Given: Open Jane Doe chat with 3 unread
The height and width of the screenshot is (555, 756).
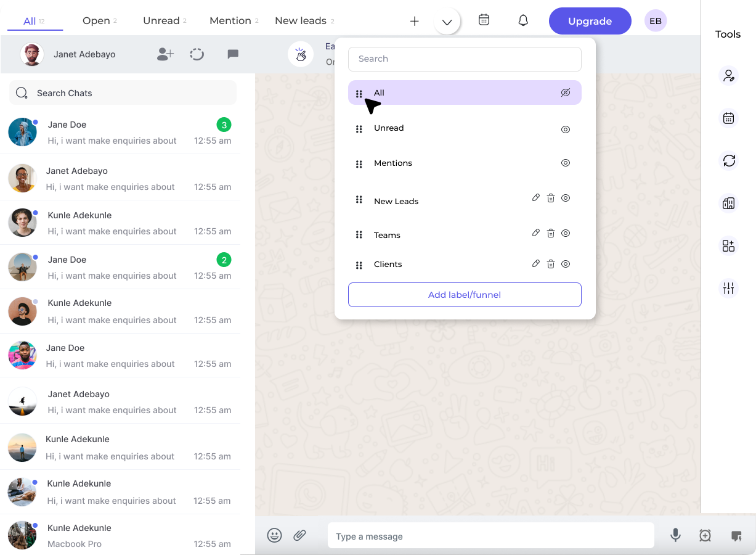Looking at the screenshot, I should tap(120, 132).
